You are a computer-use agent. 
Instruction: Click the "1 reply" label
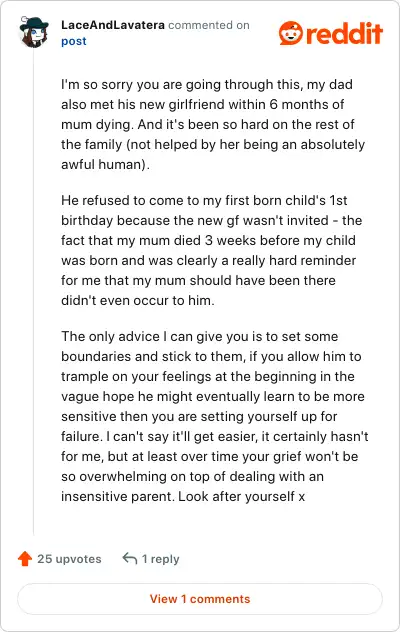[x=160, y=559]
